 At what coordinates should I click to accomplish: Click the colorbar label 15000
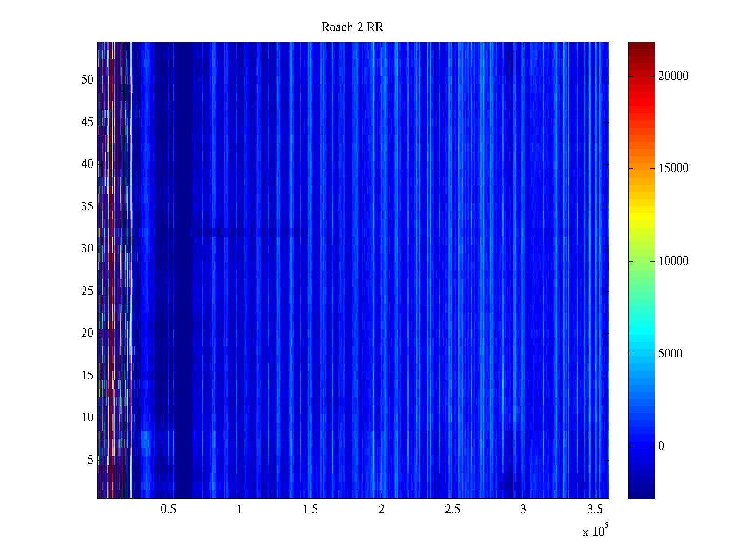pos(673,168)
